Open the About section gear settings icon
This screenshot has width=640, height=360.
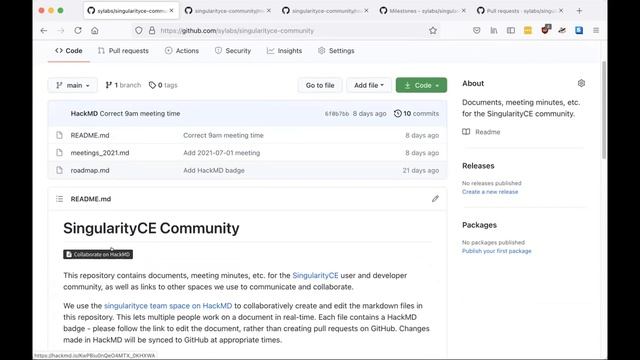(x=581, y=83)
